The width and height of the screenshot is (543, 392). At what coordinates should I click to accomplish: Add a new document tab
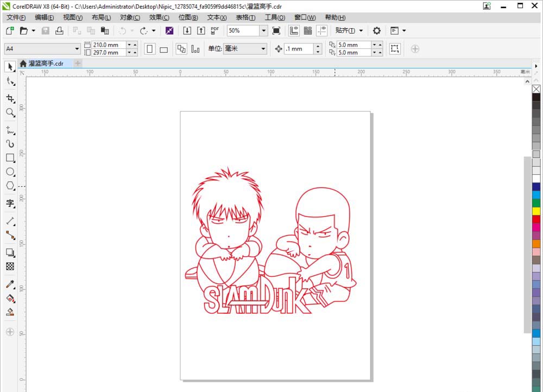[x=78, y=64]
